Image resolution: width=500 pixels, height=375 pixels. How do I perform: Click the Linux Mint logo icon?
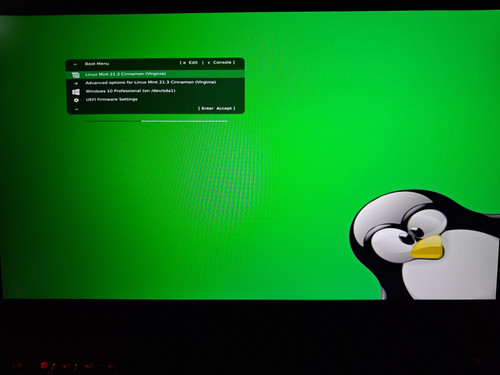coord(76,75)
